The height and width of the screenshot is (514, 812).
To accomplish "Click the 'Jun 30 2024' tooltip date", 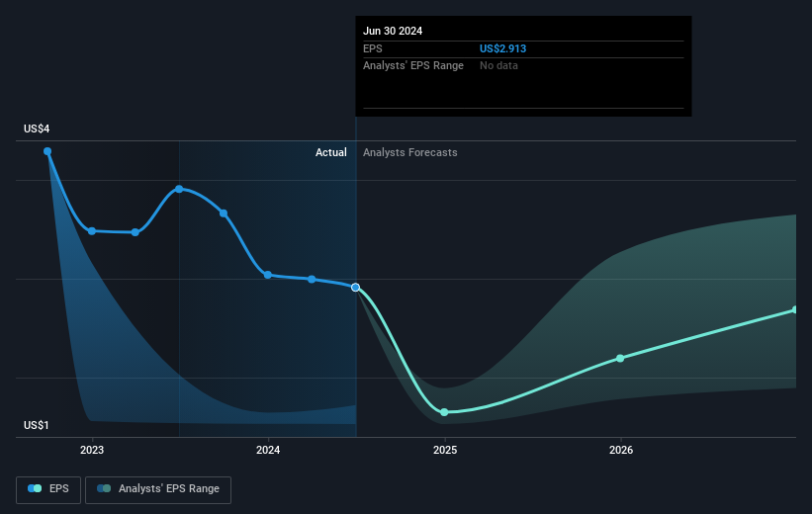I will 393,31.
